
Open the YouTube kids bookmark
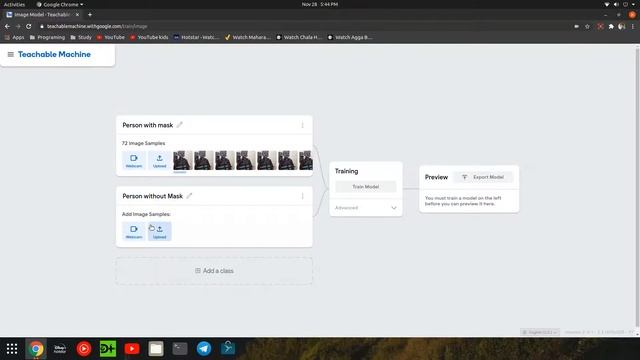149,37
